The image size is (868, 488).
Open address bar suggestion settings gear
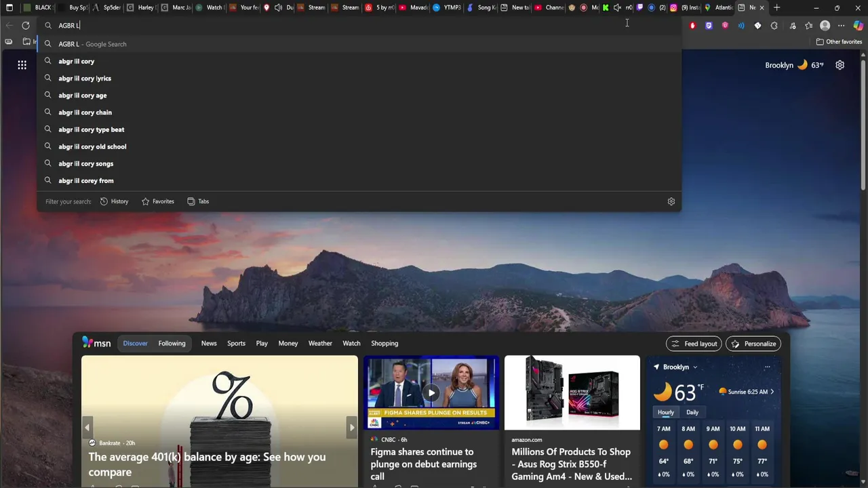[671, 201]
